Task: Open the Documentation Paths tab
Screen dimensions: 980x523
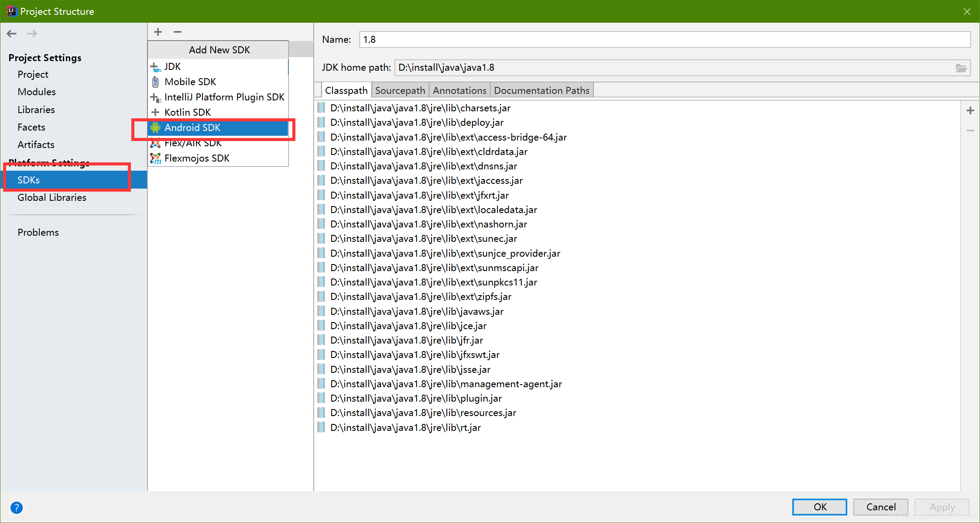Action: (x=541, y=90)
